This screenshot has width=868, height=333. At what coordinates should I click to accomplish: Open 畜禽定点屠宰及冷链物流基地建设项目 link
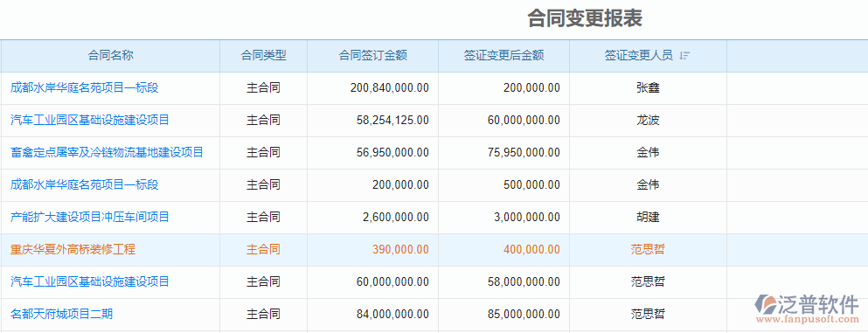click(107, 152)
